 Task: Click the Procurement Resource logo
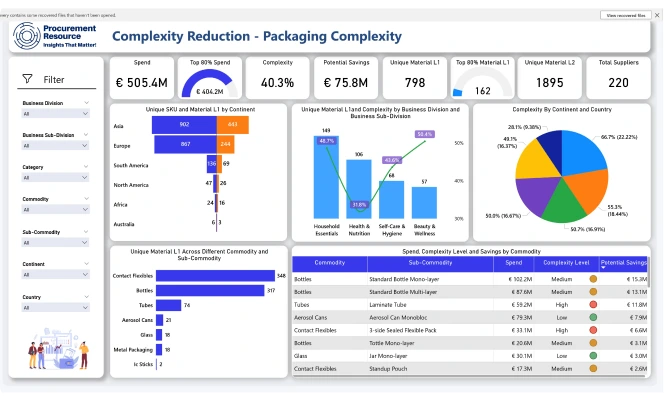[52, 36]
